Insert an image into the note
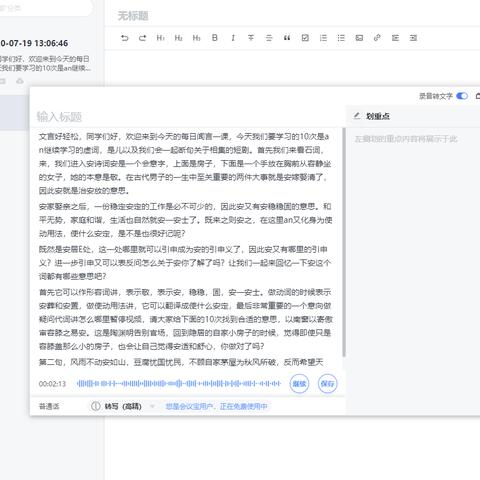 (359, 38)
